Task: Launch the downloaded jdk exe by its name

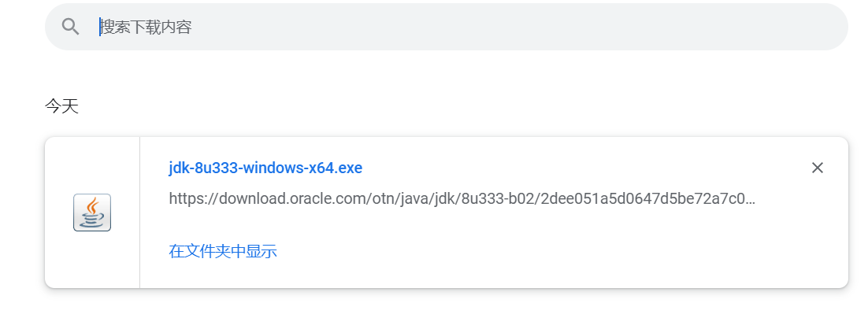Action: tap(265, 168)
